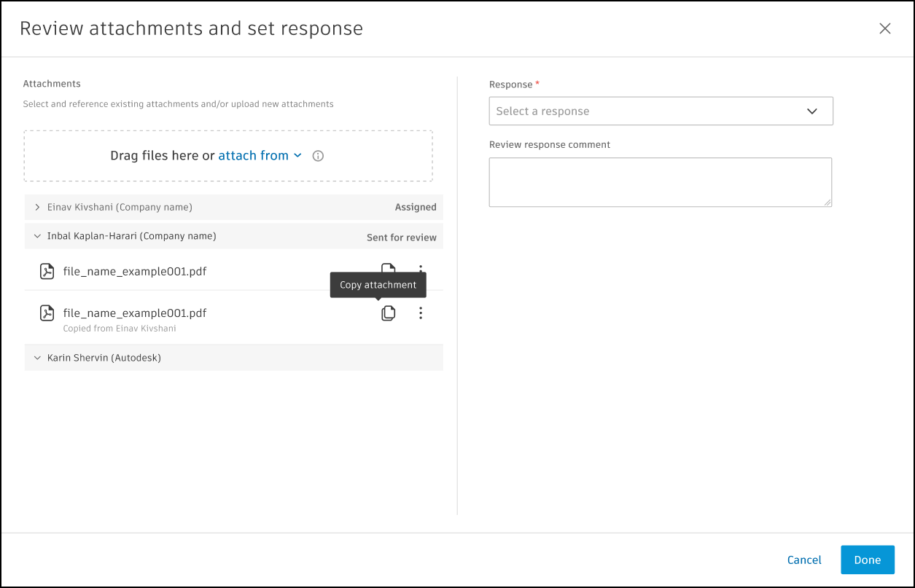Click the Einav Kivshani (Company name) row title
The height and width of the screenshot is (588, 915).
coord(120,208)
